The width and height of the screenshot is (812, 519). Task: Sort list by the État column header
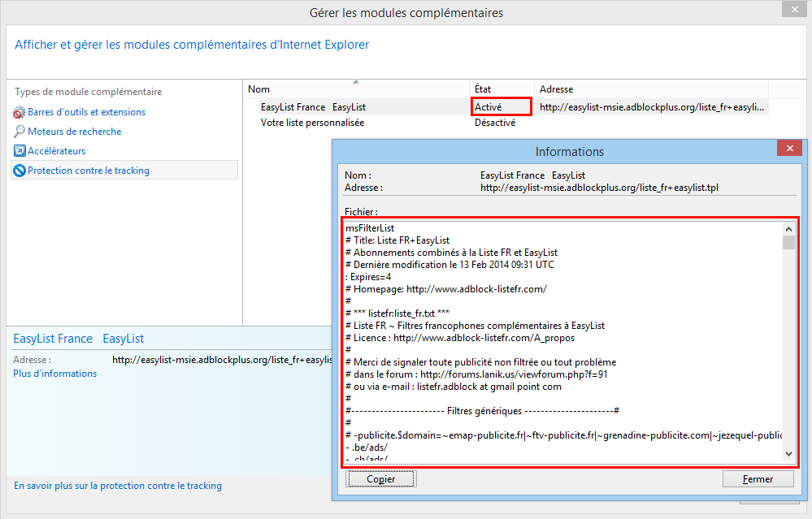click(x=502, y=89)
